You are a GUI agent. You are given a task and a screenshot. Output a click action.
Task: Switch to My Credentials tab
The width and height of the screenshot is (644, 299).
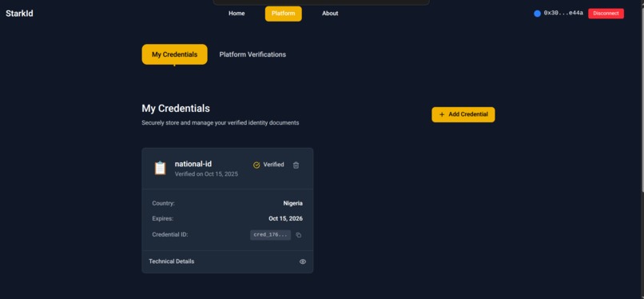pos(174,54)
